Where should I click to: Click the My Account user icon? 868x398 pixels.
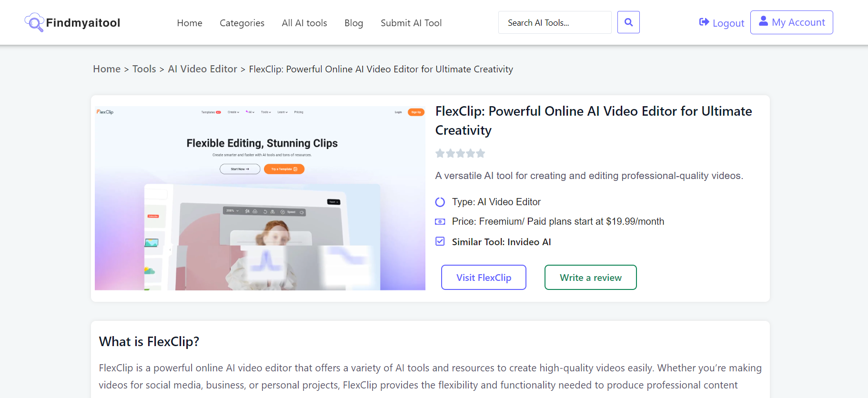(763, 21)
